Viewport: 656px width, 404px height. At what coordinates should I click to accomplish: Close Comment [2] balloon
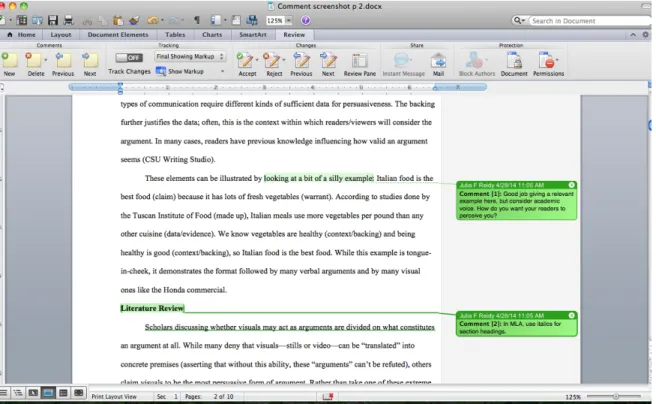[571, 315]
